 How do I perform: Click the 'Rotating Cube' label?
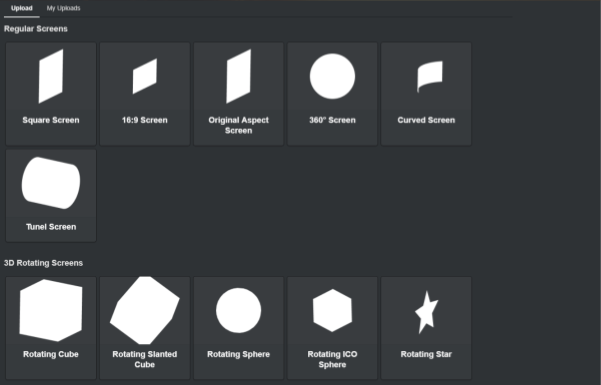[x=51, y=354]
